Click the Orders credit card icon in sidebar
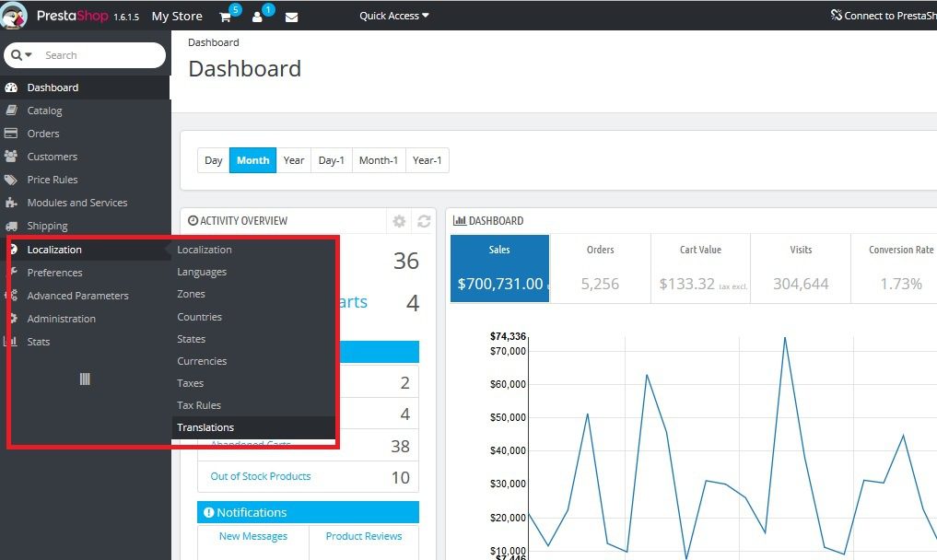 [11, 134]
